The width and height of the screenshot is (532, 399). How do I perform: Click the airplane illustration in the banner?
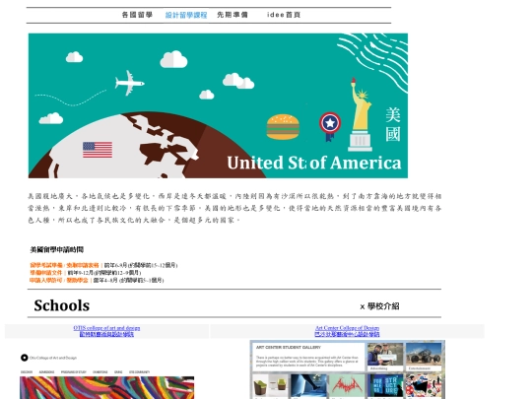point(129,83)
